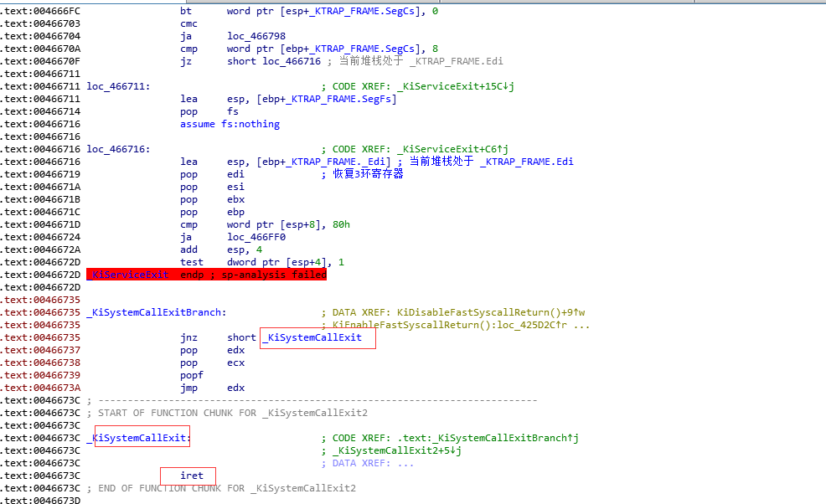Image resolution: width=826 pixels, height=504 pixels.
Task: Click the red-highlighted _KiServiceExit endp name
Action: click(128, 275)
